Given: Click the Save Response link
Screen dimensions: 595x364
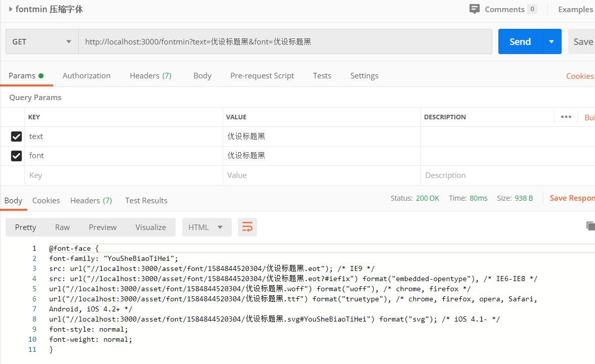Looking at the screenshot, I should click(x=572, y=198).
